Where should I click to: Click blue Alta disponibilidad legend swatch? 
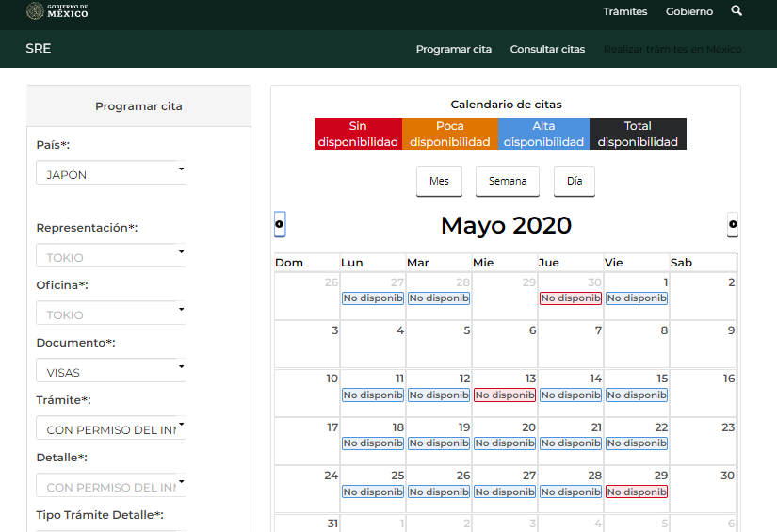click(543, 134)
